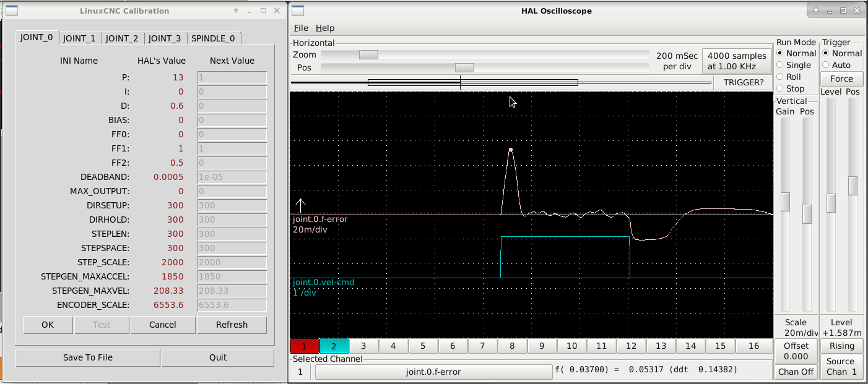Choose Roll run mode

coord(780,77)
